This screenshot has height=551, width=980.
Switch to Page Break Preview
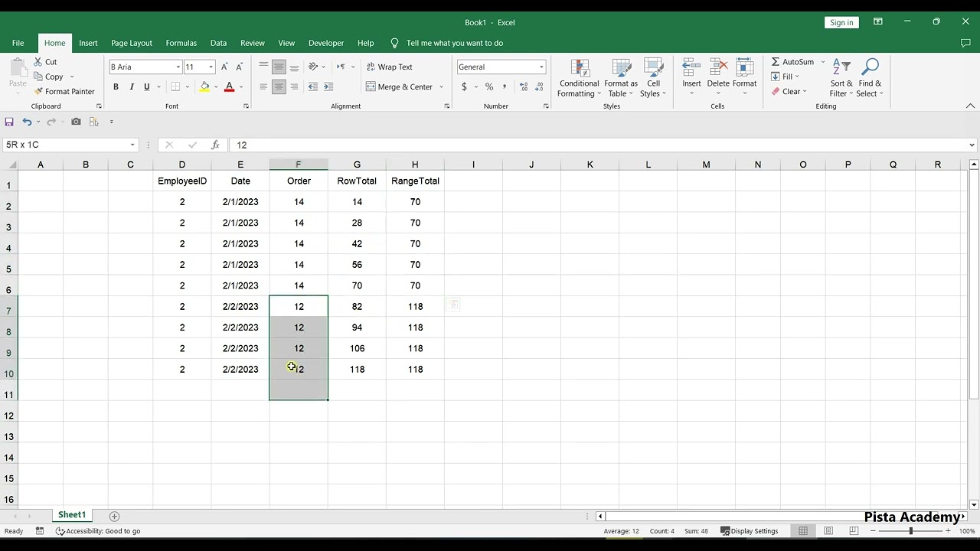point(853,531)
